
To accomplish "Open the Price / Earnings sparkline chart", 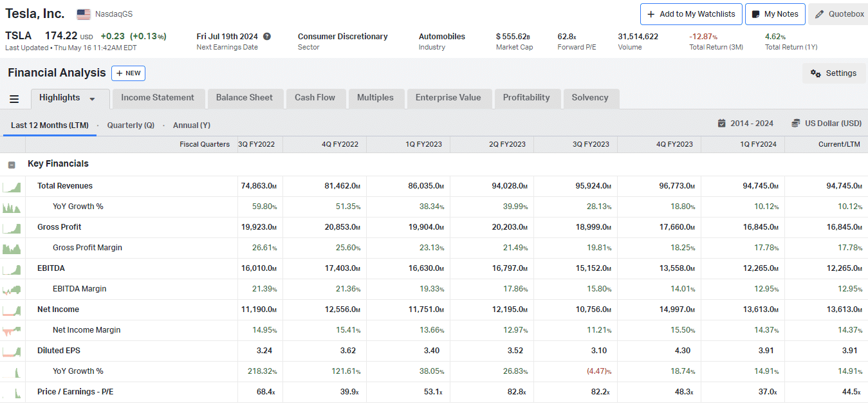I will pos(12,392).
